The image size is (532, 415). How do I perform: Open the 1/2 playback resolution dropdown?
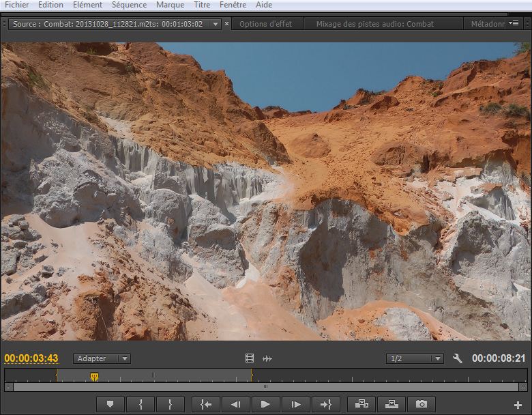point(415,358)
